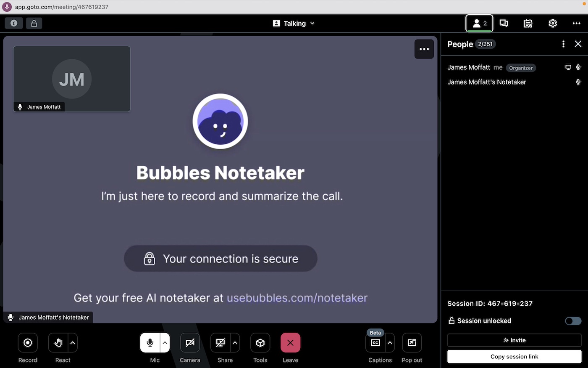
Task: Click Copy session link button
Action: point(514,357)
